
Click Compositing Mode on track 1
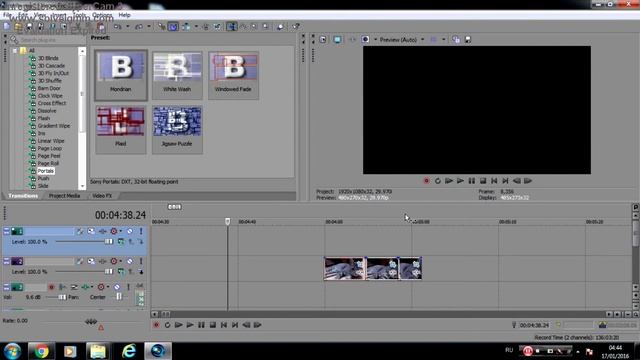click(121, 242)
